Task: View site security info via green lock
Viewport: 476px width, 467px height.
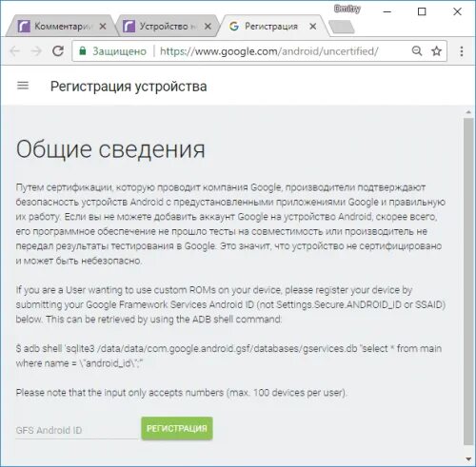Action: pos(83,51)
